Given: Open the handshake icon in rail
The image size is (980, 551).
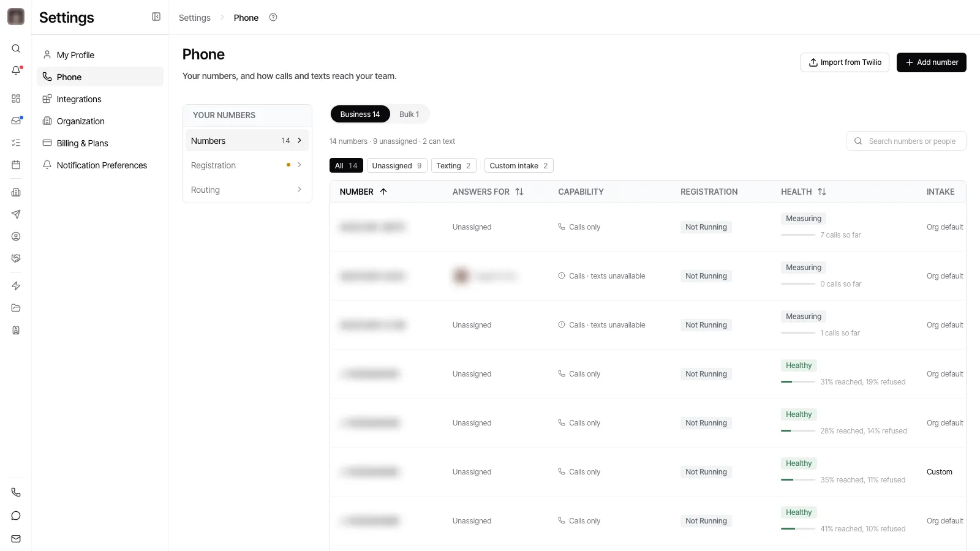Looking at the screenshot, I should [16, 258].
